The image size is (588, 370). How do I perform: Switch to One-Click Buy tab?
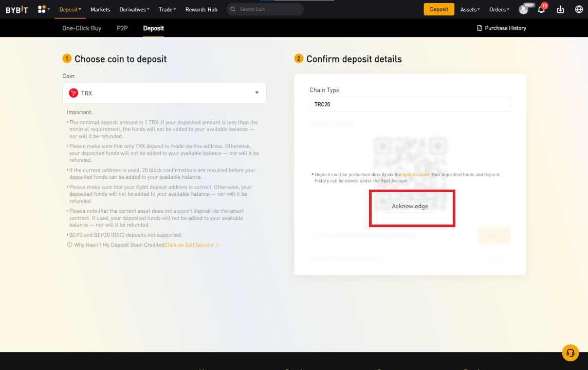82,28
